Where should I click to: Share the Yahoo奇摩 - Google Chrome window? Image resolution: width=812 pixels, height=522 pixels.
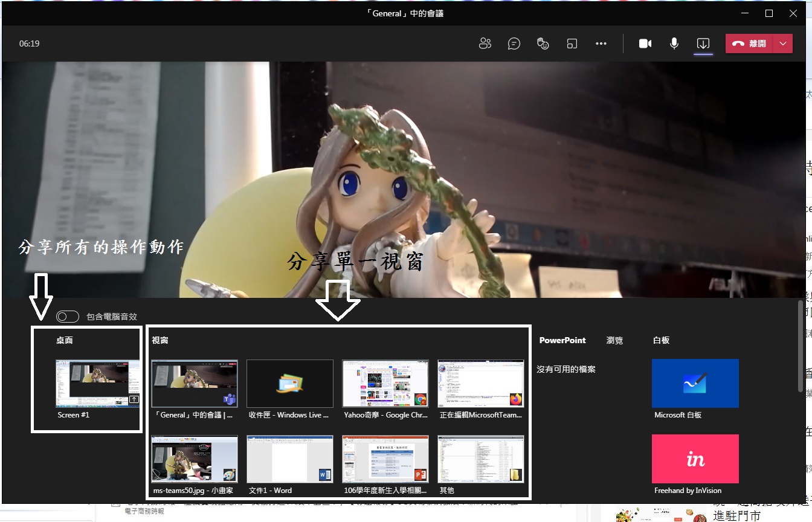[385, 384]
